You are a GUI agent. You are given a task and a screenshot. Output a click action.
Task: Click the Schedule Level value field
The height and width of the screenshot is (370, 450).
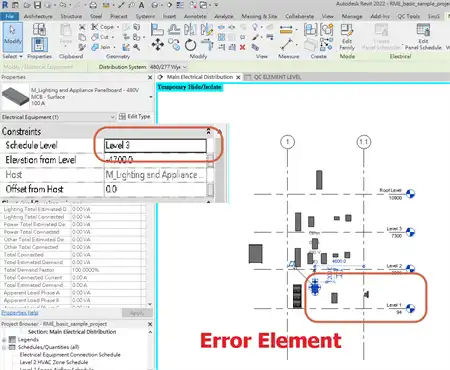pos(155,145)
